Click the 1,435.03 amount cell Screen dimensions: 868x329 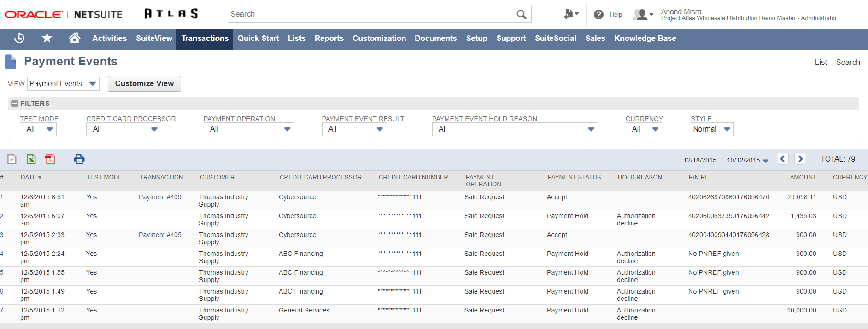coord(803,216)
